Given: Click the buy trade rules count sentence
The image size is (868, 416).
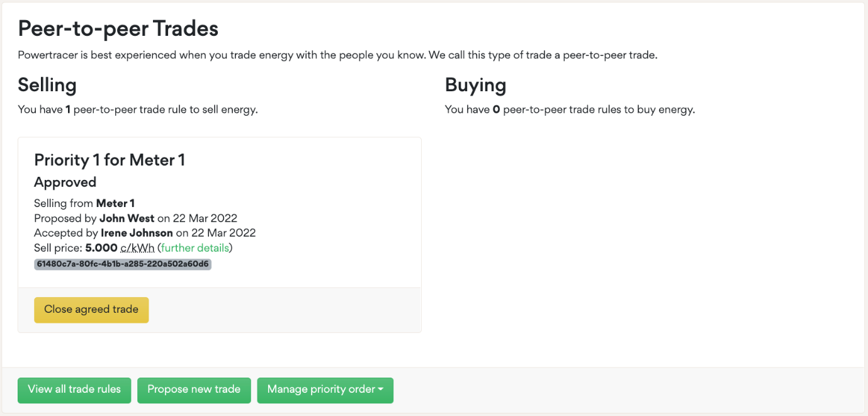Looking at the screenshot, I should (570, 110).
